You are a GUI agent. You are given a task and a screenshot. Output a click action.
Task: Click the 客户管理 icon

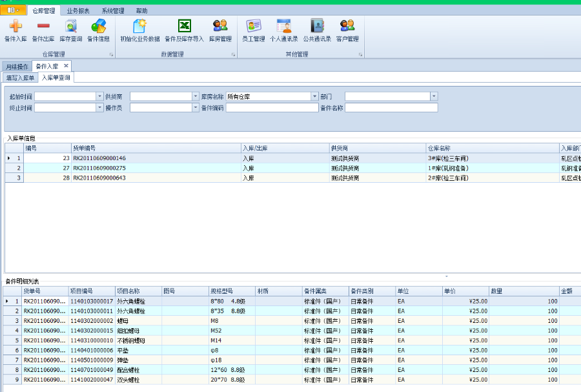(x=347, y=30)
